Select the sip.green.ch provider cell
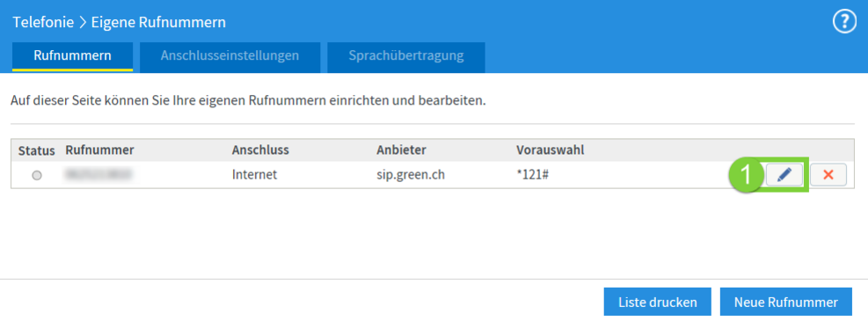 click(411, 175)
